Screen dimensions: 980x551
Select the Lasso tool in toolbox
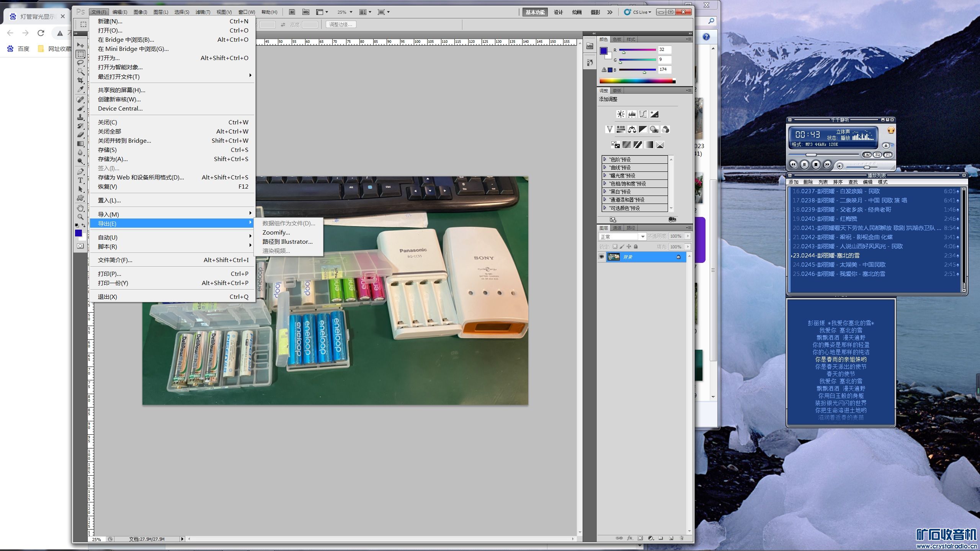coord(80,62)
